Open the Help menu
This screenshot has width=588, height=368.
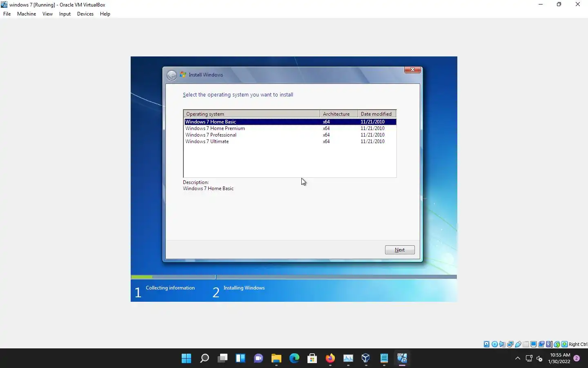pos(105,13)
